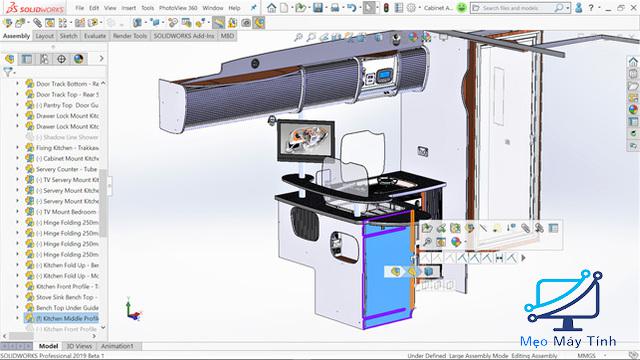Open the ConfigurationManager tab icon
This screenshot has width=640, height=360.
click(x=44, y=59)
